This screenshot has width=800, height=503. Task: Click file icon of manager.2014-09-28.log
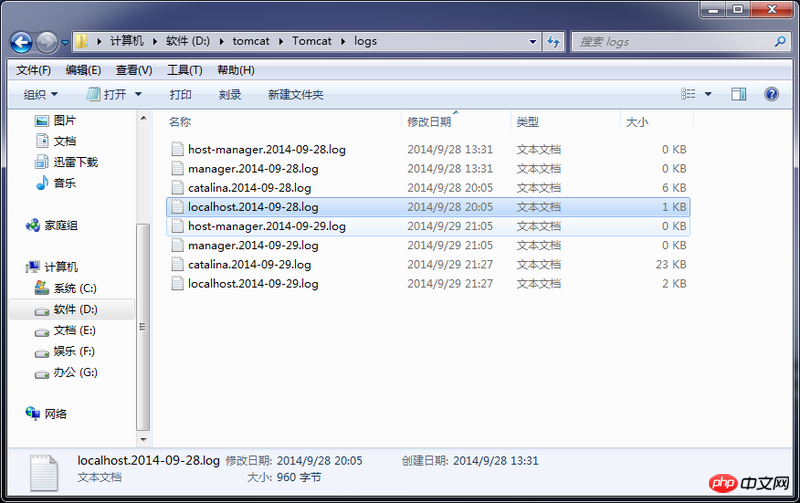177,169
